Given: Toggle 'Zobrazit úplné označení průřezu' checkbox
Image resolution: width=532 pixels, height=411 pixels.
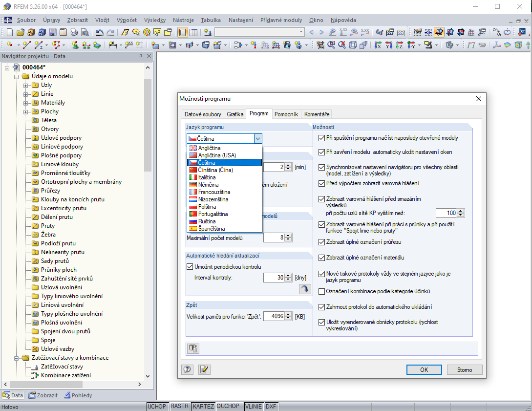Looking at the screenshot, I should point(321,242).
